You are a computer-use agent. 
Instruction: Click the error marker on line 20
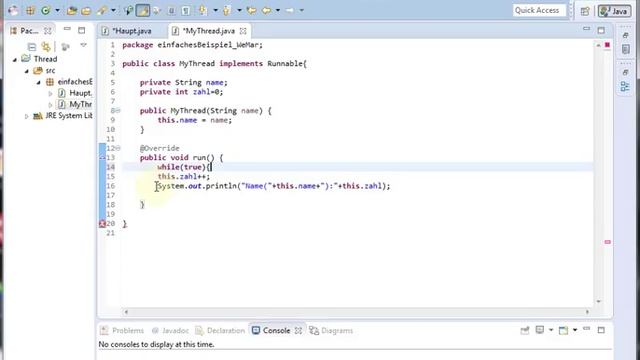tap(102, 224)
